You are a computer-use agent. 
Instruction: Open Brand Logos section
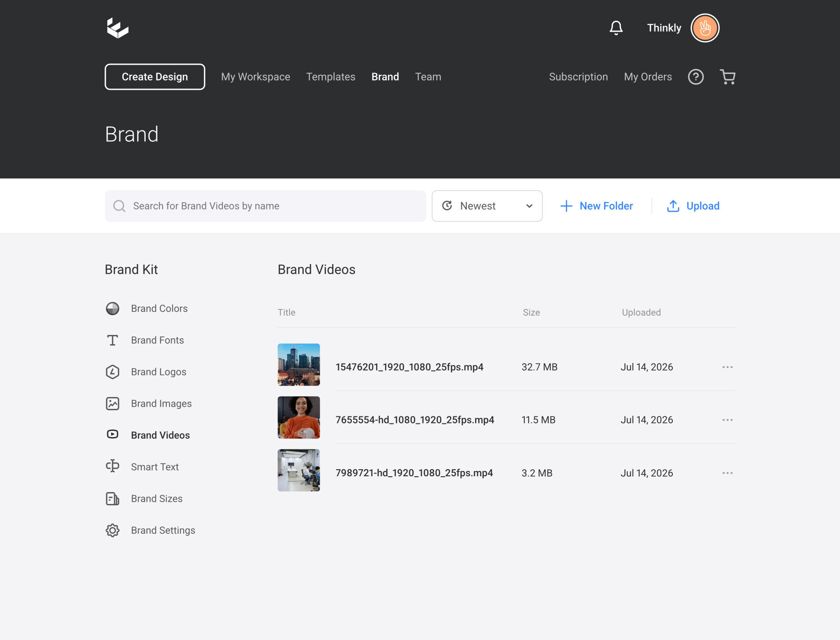(x=146, y=372)
